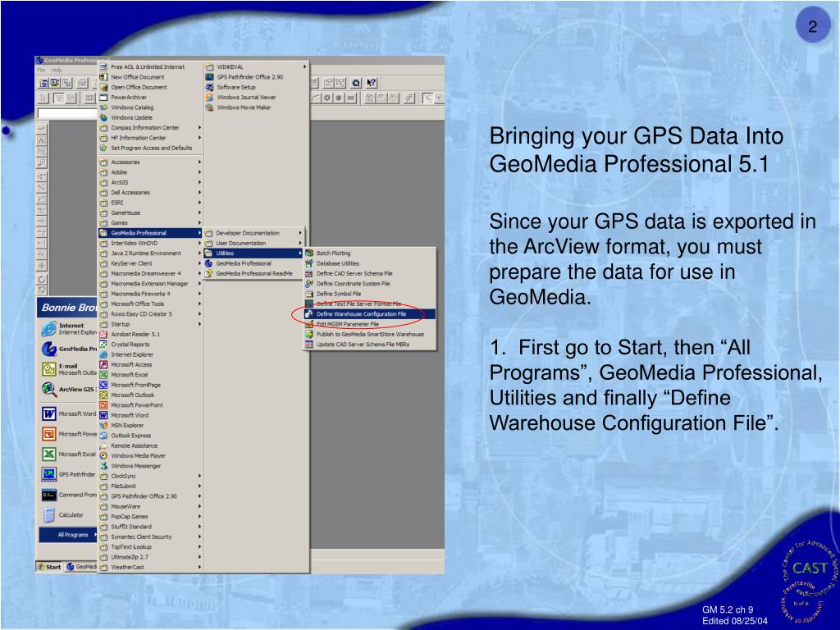Screen dimensions: 840x630
Task: Launch Microsoft Word from programs list
Action: coord(151,415)
